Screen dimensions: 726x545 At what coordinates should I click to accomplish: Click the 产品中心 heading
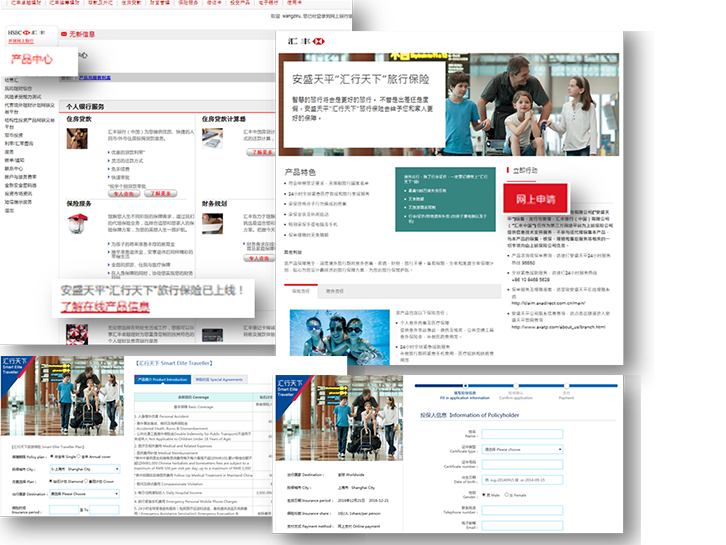pos(32,59)
